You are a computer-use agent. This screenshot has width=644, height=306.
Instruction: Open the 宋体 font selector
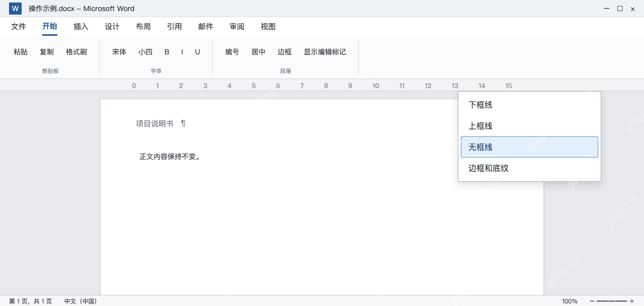tap(119, 52)
